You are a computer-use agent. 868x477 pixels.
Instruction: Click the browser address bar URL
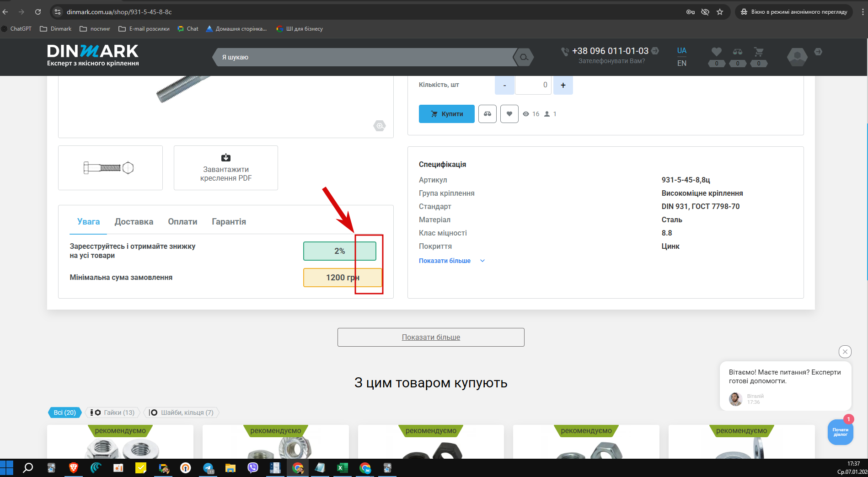click(119, 12)
